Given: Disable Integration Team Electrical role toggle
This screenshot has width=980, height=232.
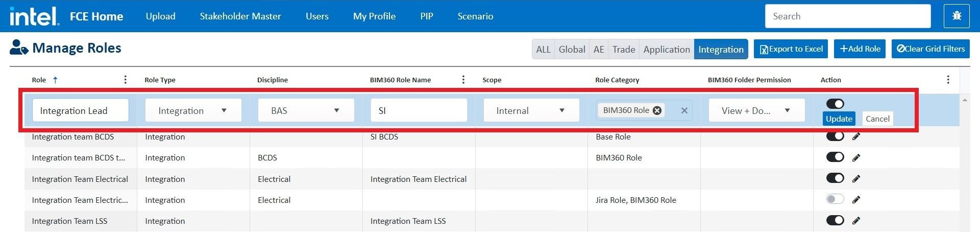Looking at the screenshot, I should (x=835, y=178).
